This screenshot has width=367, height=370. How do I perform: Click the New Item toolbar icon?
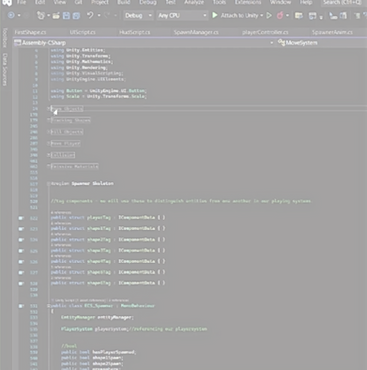41,15
